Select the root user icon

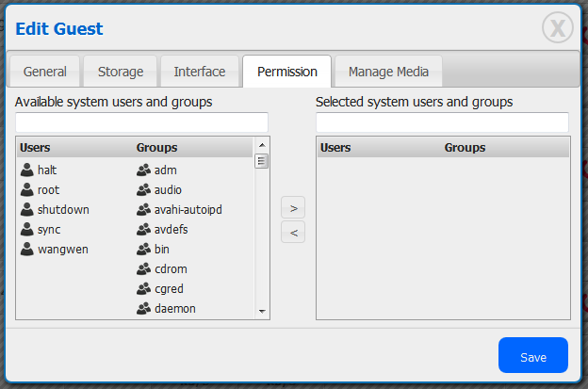[x=27, y=190]
